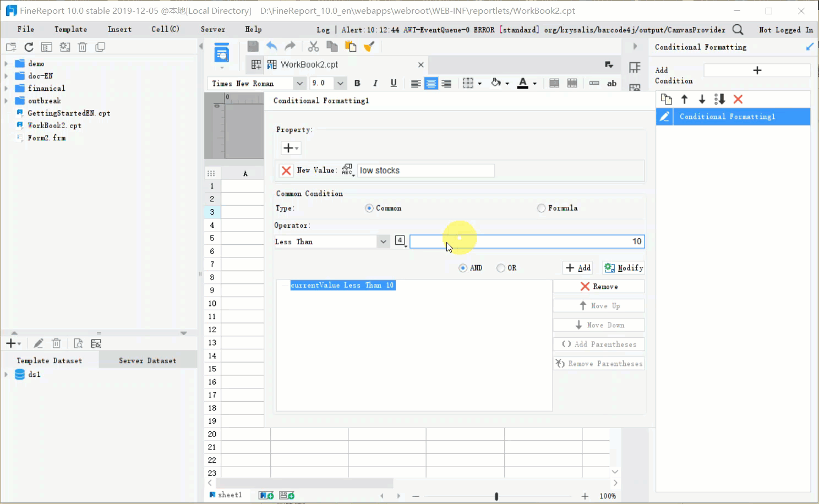The height and width of the screenshot is (504, 819).
Task: Select the sheet1 tab
Action: pos(226,495)
